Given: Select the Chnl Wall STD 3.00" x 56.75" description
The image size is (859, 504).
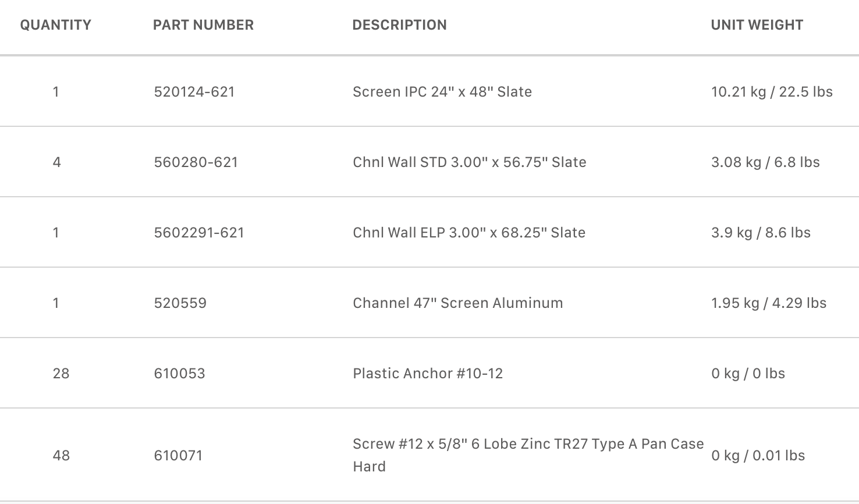Looking at the screenshot, I should coord(470,162).
